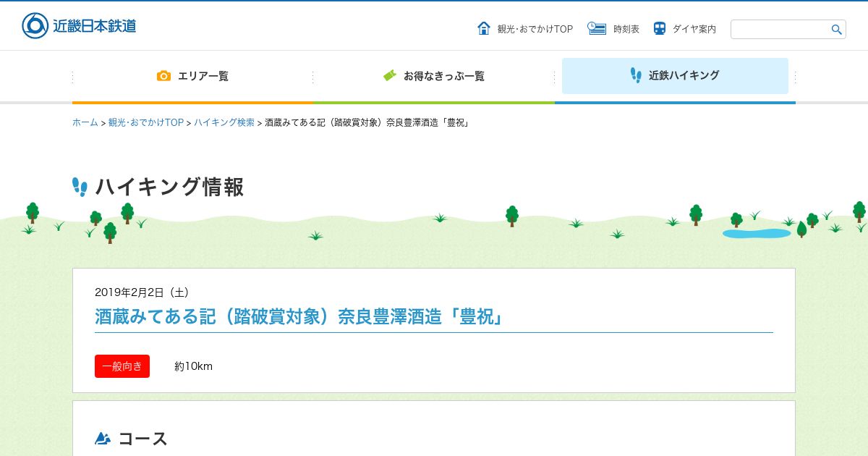Click the magnifier search icon
This screenshot has width=868, height=456.
837,30
